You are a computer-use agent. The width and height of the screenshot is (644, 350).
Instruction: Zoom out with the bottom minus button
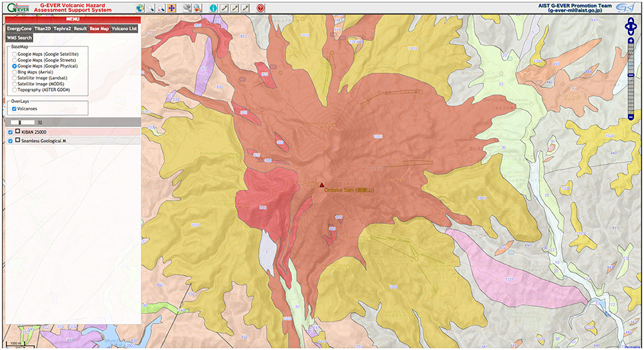tap(631, 118)
